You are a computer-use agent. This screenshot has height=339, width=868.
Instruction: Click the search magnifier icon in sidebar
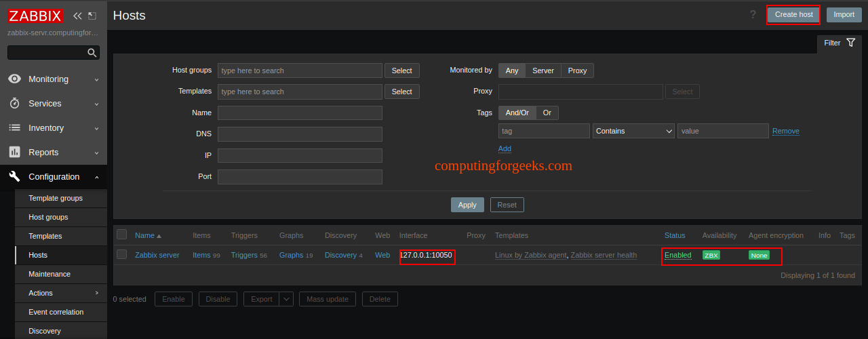point(92,53)
